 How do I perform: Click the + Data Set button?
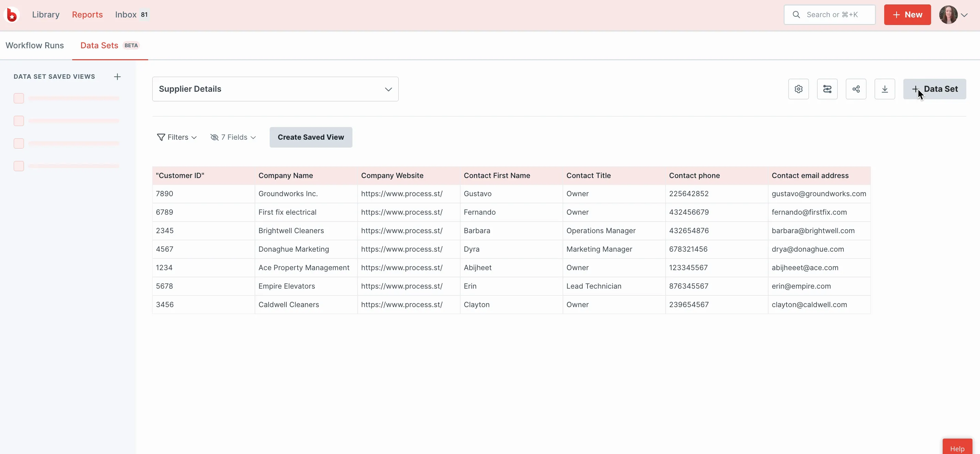coord(934,89)
